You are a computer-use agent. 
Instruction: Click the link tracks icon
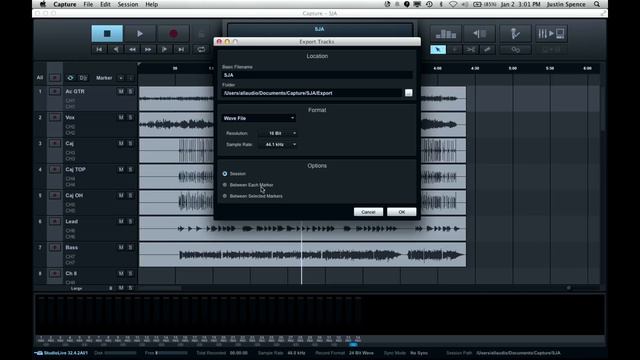pos(516,49)
